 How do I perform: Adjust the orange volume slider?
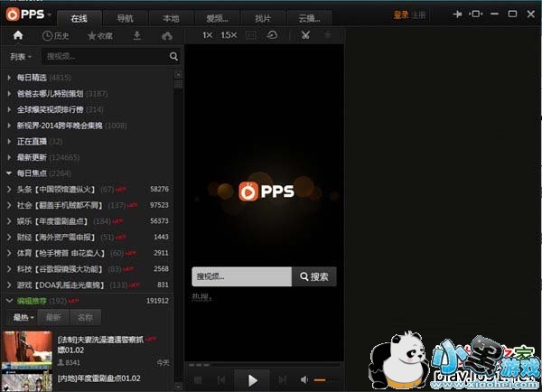coord(324,380)
